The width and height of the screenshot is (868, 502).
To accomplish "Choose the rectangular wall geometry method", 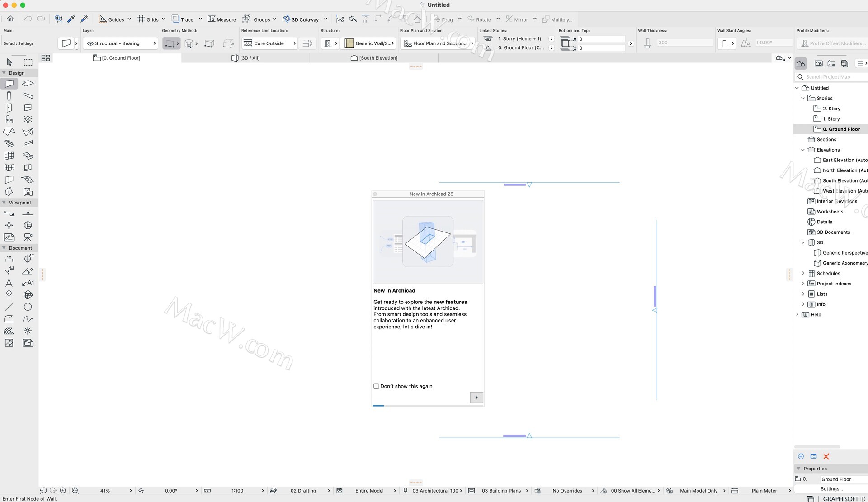I will pos(209,43).
